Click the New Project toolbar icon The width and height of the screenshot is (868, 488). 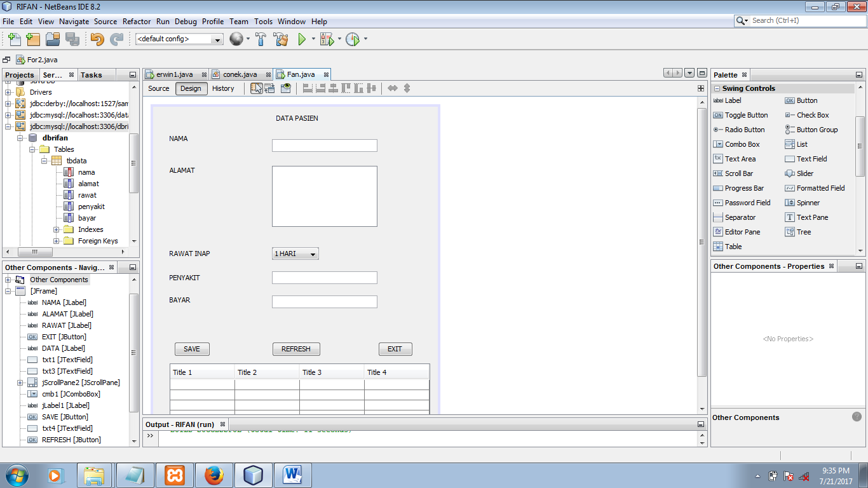coord(32,39)
